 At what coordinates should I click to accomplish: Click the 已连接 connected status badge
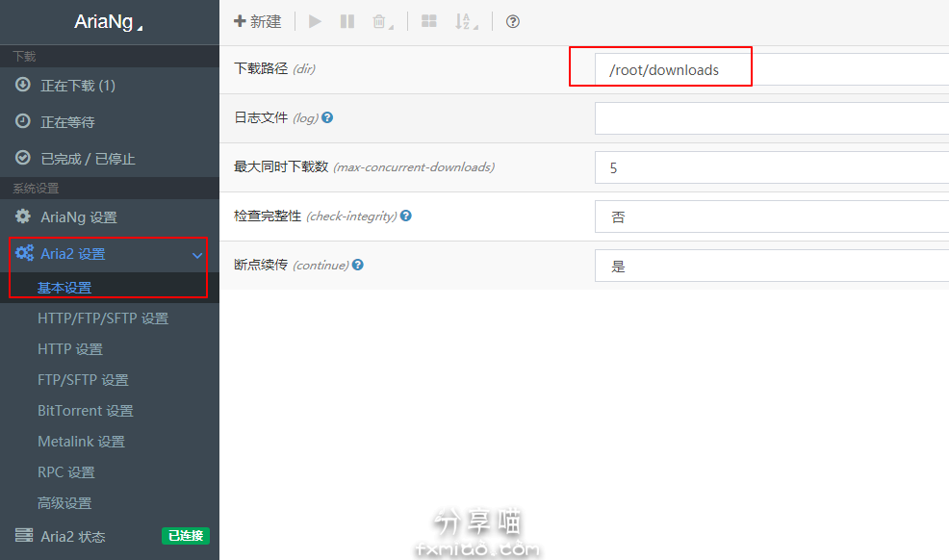(x=186, y=536)
